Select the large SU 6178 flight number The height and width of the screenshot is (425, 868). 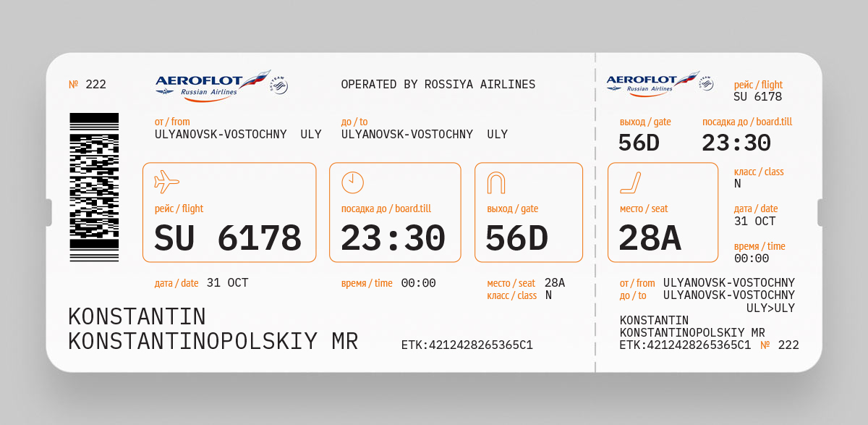pos(228,238)
